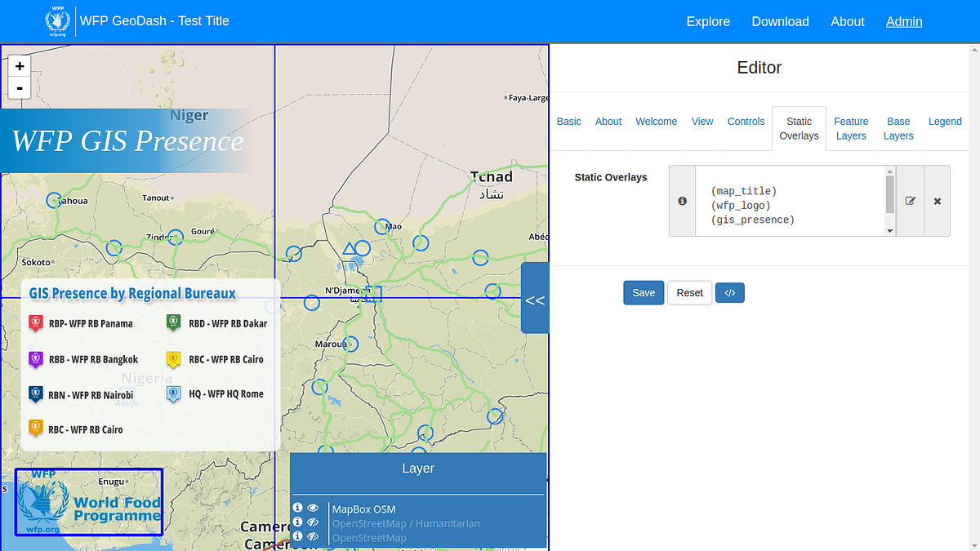Show info for MapBox OSM layer

pos(298,508)
